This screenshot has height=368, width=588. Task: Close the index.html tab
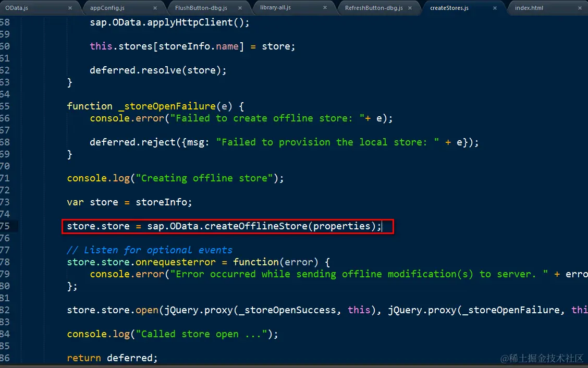point(580,8)
